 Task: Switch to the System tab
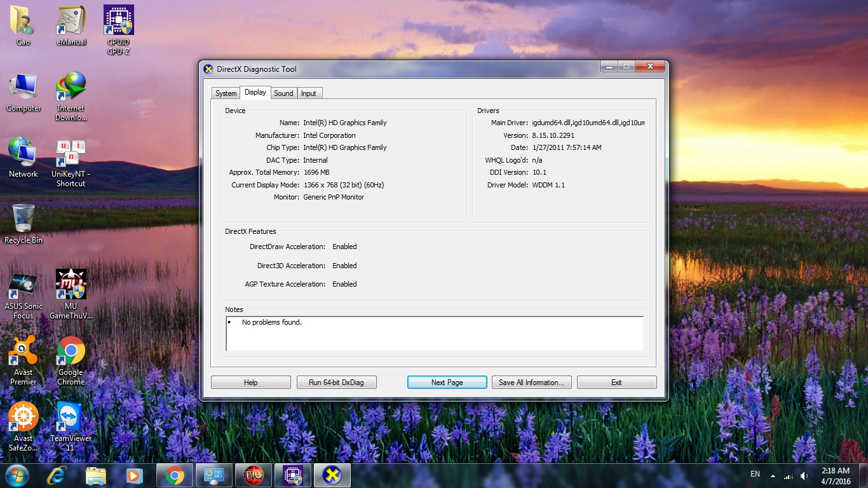point(226,93)
